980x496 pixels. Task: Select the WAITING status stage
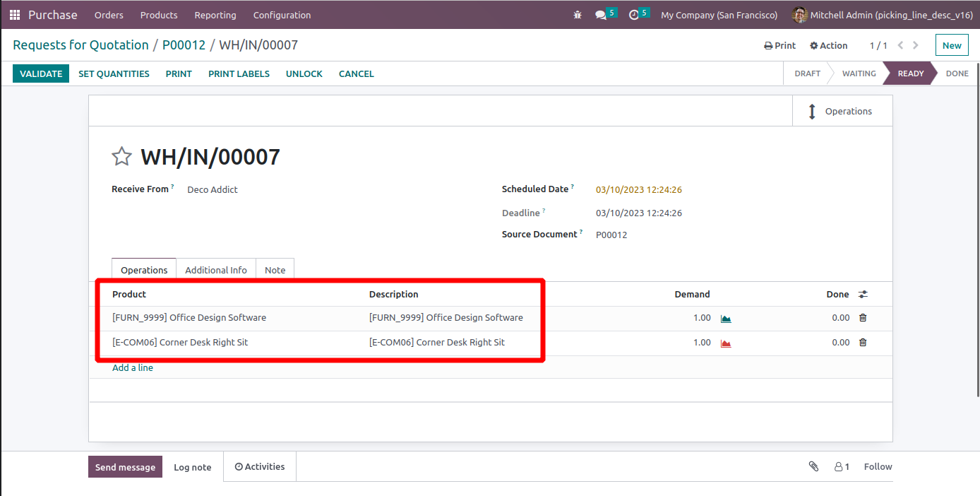pos(859,73)
